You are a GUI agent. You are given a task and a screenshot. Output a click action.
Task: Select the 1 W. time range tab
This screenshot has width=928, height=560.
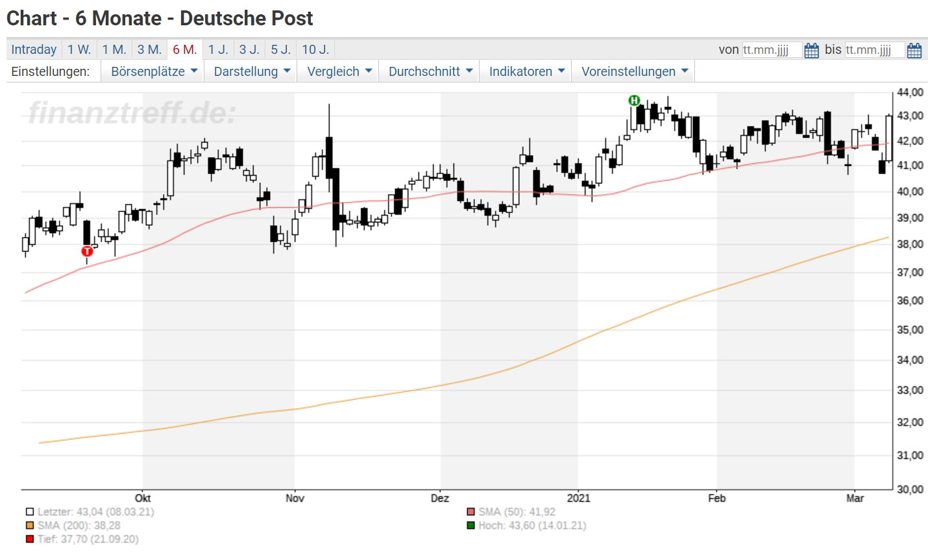tap(79, 49)
